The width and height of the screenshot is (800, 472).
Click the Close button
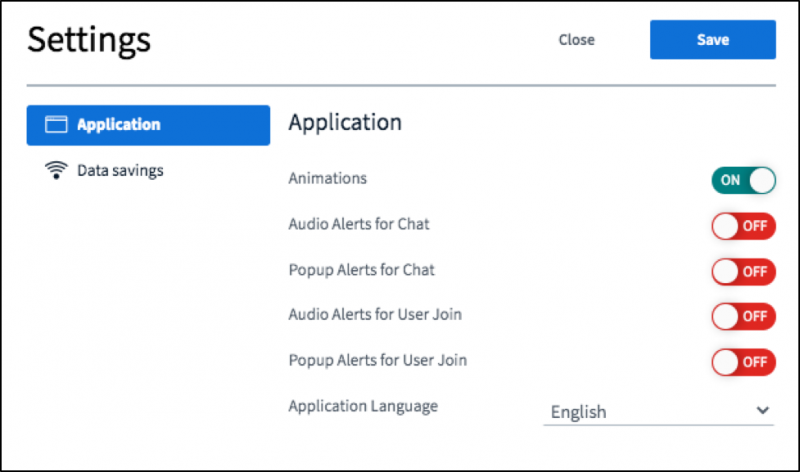[576, 40]
